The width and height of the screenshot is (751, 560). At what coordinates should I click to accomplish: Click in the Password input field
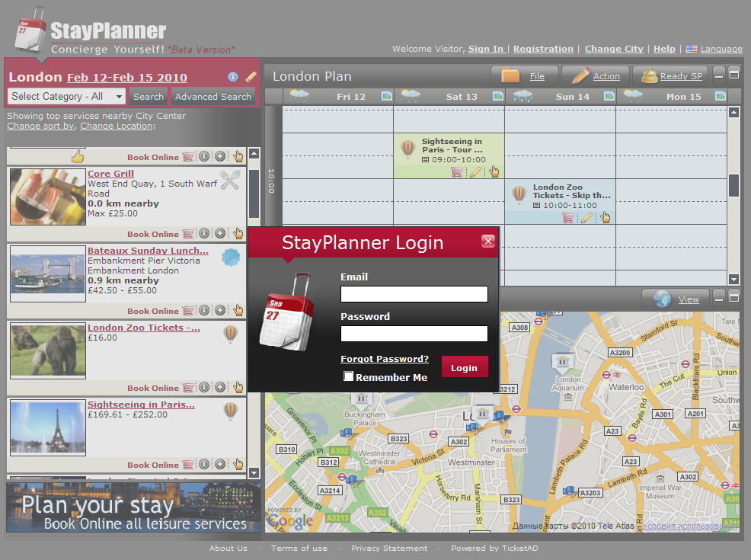[x=414, y=334]
